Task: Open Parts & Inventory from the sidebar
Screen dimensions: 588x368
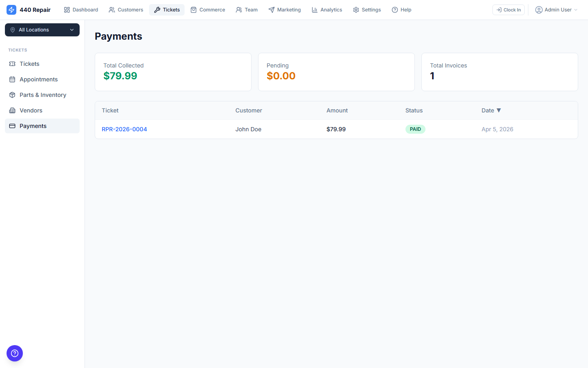Action: point(43,95)
